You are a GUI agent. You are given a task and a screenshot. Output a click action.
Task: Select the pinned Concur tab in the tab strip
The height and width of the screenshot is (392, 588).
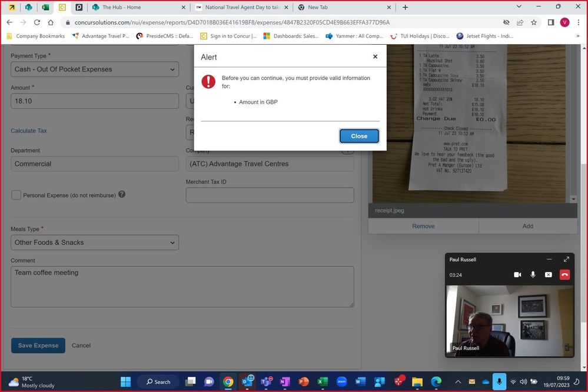click(x=62, y=7)
